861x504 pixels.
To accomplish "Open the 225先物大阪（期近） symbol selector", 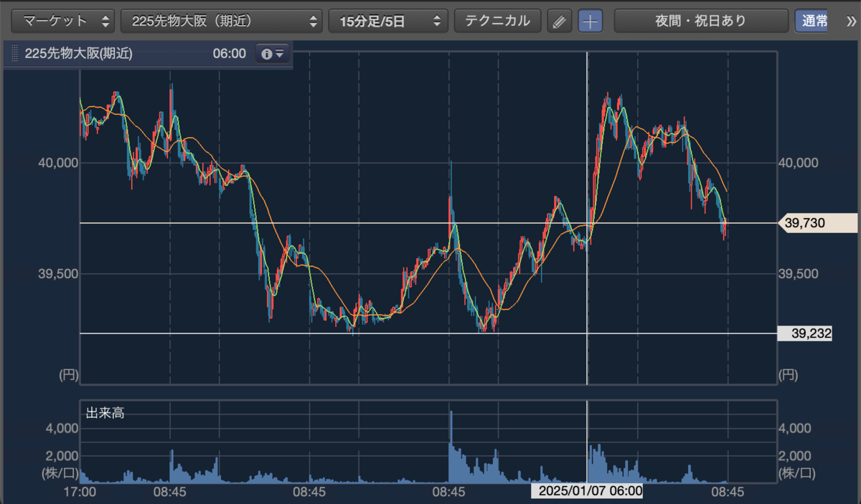I will 221,21.
